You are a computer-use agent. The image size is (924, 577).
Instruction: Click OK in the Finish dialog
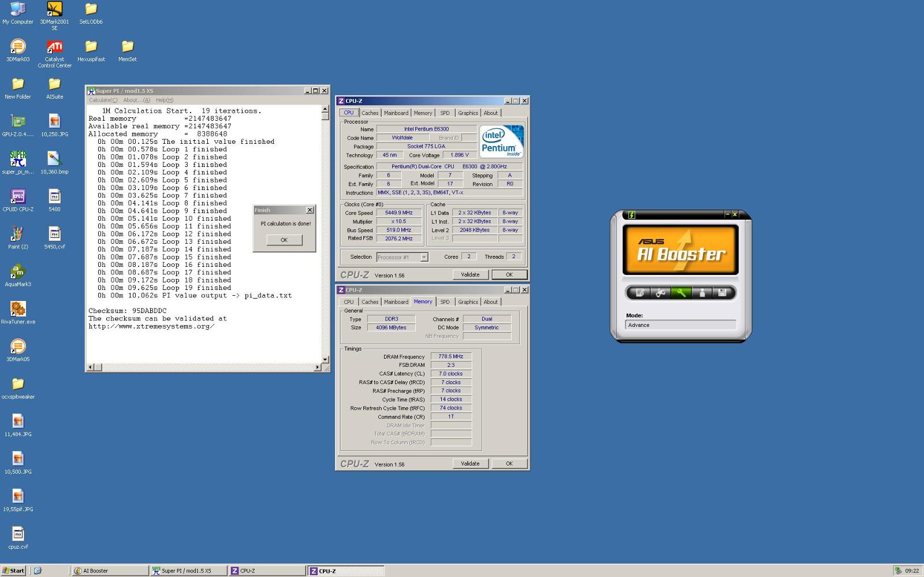coord(284,240)
